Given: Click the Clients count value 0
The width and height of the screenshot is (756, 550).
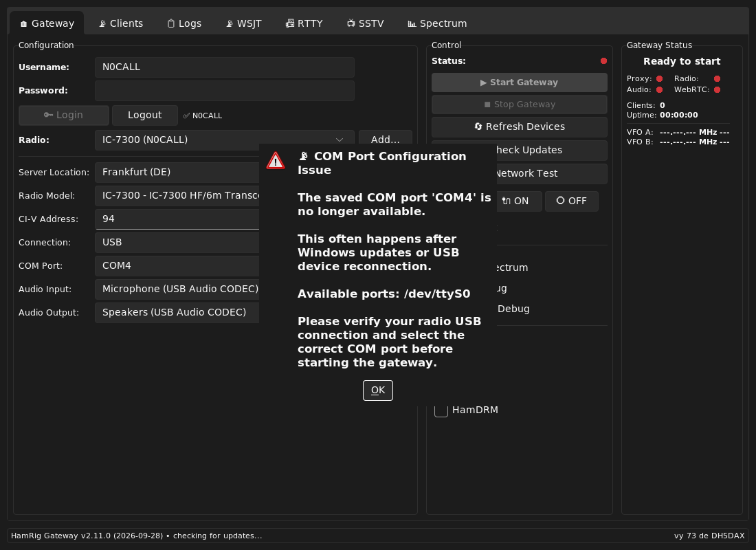Looking at the screenshot, I should pos(663,105).
